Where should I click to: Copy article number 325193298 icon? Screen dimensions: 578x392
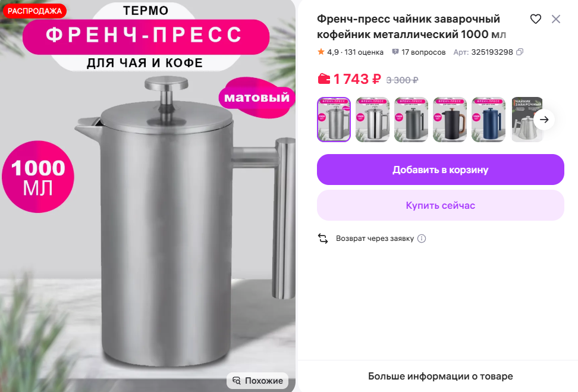click(520, 52)
